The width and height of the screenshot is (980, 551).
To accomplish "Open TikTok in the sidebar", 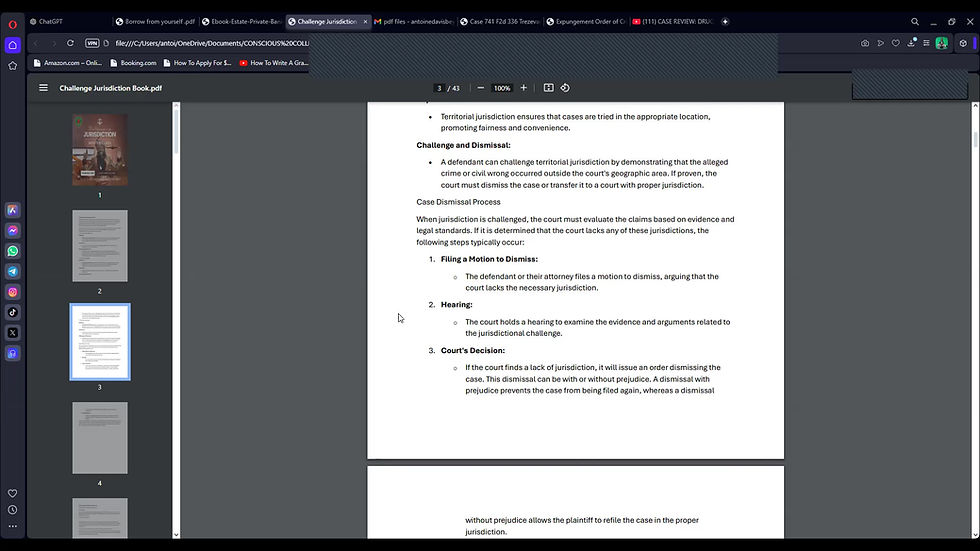I will [x=12, y=312].
